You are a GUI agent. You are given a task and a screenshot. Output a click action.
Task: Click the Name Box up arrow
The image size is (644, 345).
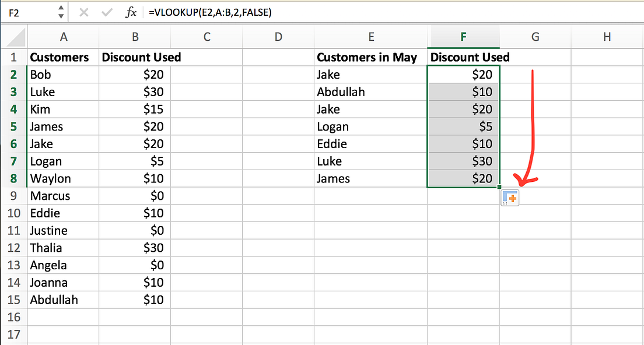[60, 8]
